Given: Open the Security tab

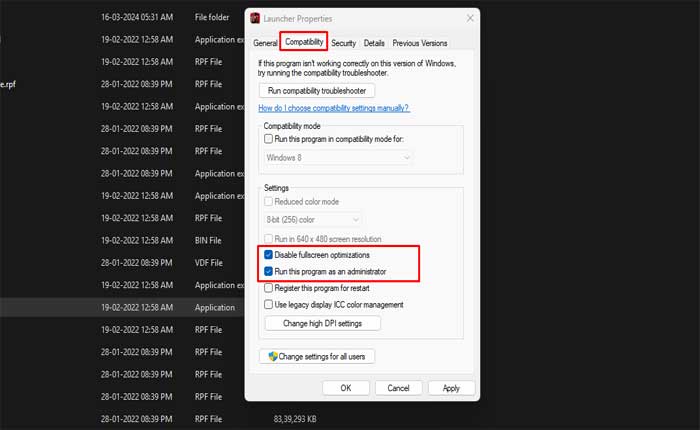Looking at the screenshot, I should (x=343, y=43).
